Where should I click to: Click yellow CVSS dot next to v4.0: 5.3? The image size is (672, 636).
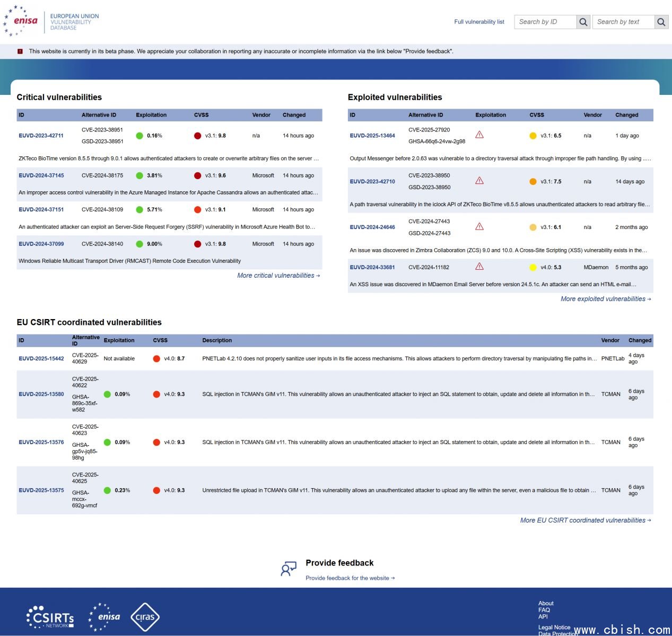(x=533, y=268)
